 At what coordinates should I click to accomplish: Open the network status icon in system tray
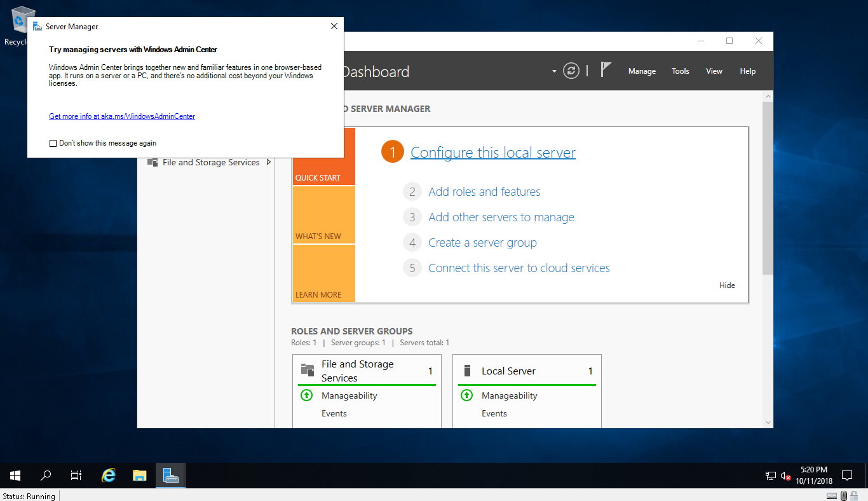[x=770, y=475]
